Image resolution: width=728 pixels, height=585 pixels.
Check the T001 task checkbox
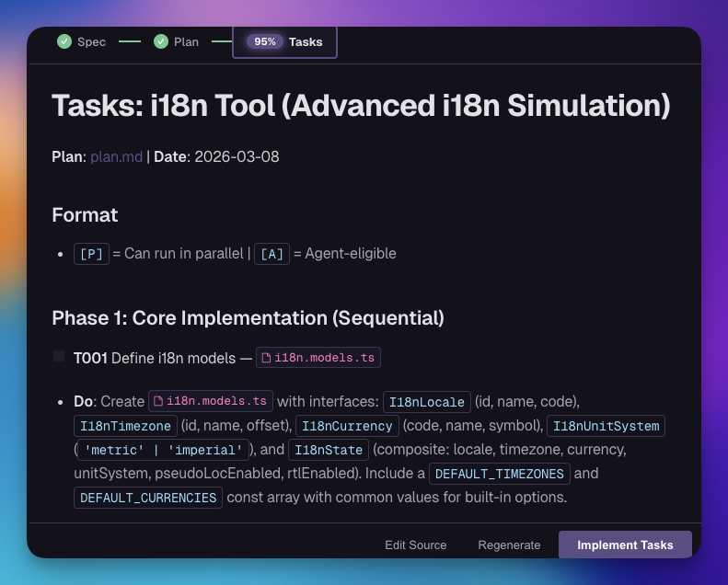(x=59, y=356)
